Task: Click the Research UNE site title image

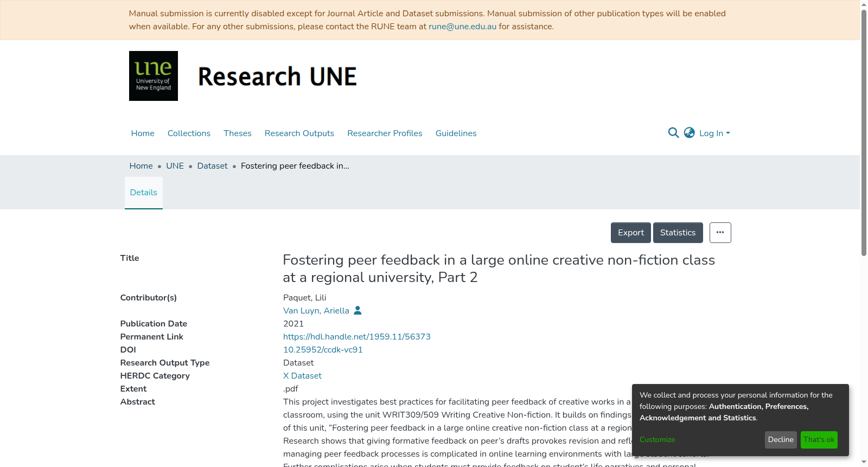Action: pyautogui.click(x=277, y=76)
